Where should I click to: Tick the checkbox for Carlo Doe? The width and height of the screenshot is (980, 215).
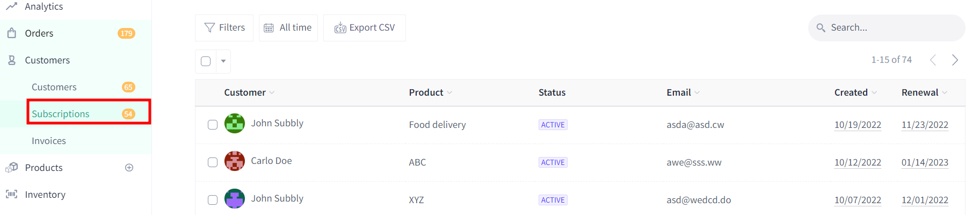(x=213, y=162)
